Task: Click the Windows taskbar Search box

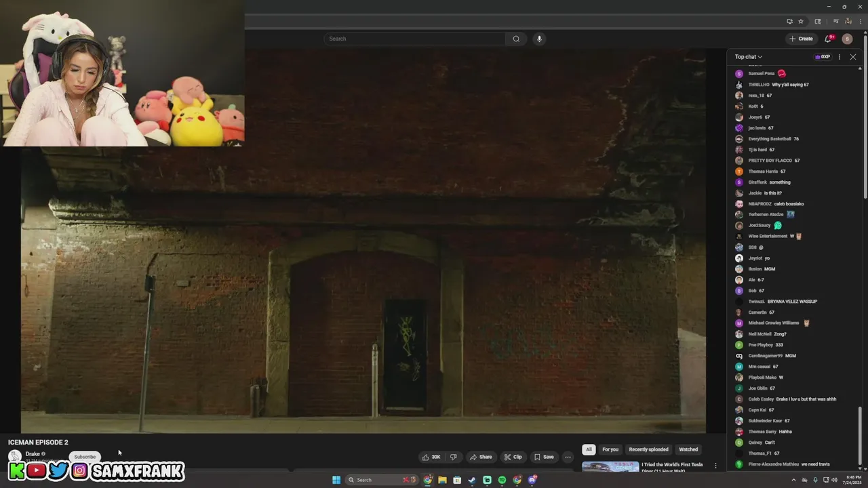Action: pyautogui.click(x=382, y=480)
